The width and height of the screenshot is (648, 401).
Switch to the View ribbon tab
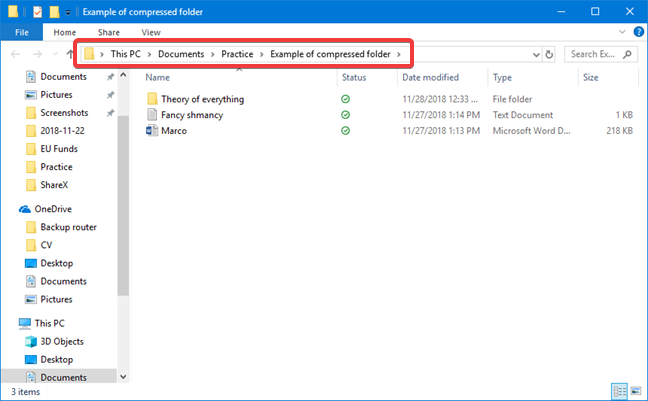point(151,32)
